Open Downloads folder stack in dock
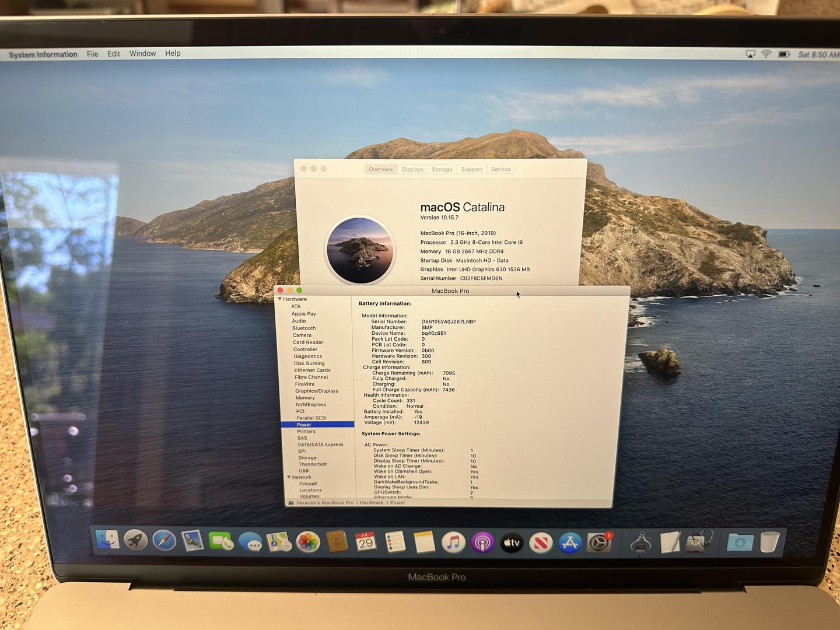Viewport: 840px width, 630px height. (x=740, y=542)
